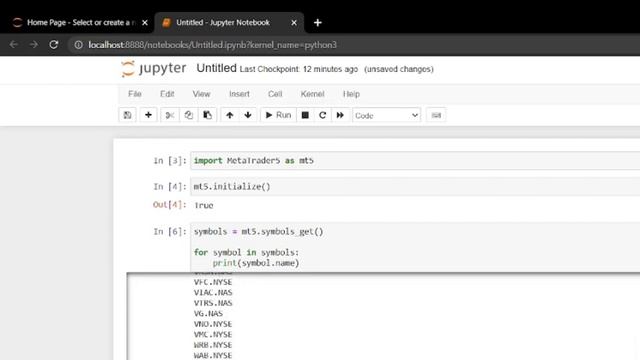Open the Kernel menu
This screenshot has width=640, height=360.
312,94
